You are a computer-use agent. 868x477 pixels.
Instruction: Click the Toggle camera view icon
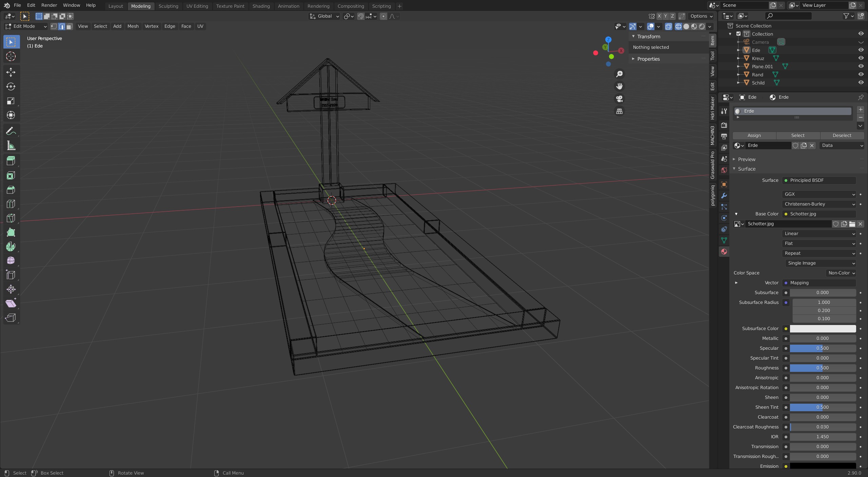(x=619, y=99)
